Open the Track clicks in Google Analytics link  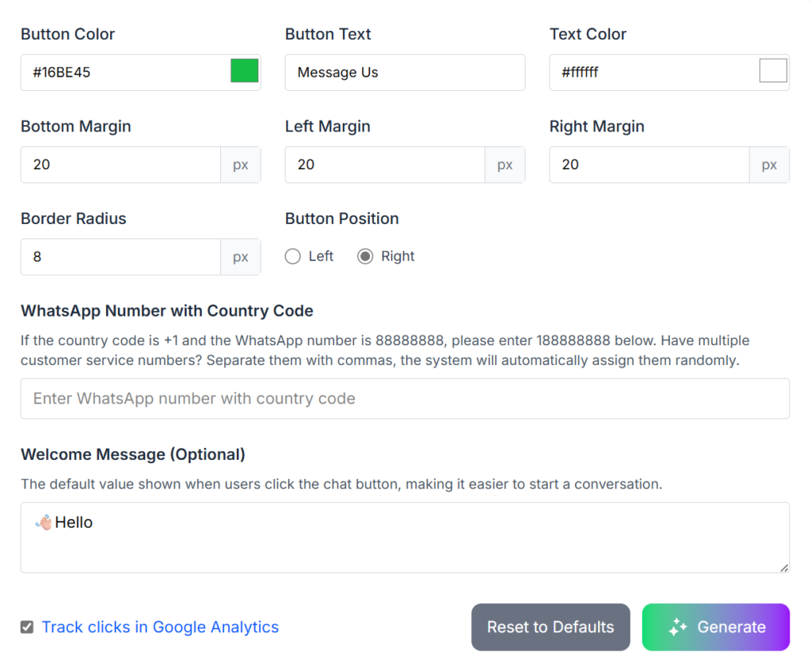pos(160,627)
